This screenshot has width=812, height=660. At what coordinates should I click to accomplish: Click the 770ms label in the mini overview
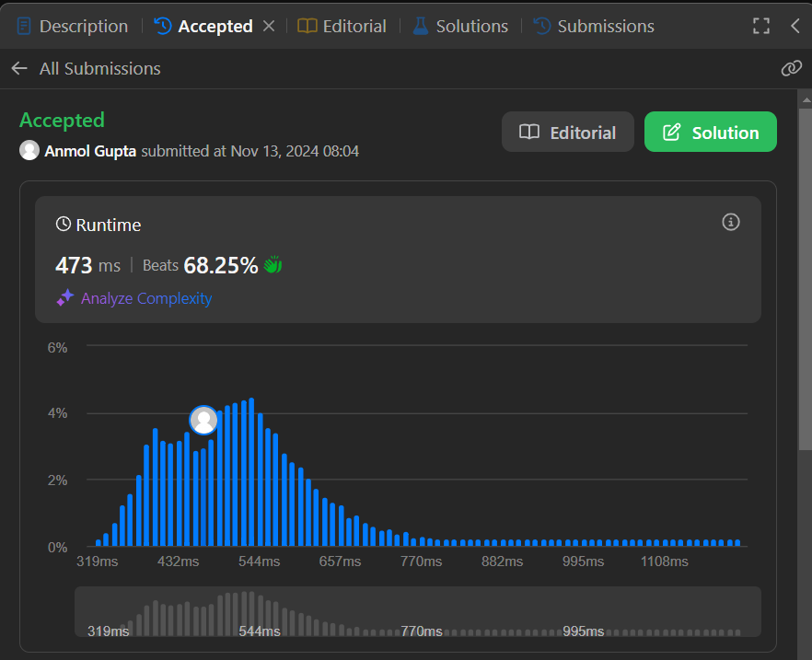point(422,631)
